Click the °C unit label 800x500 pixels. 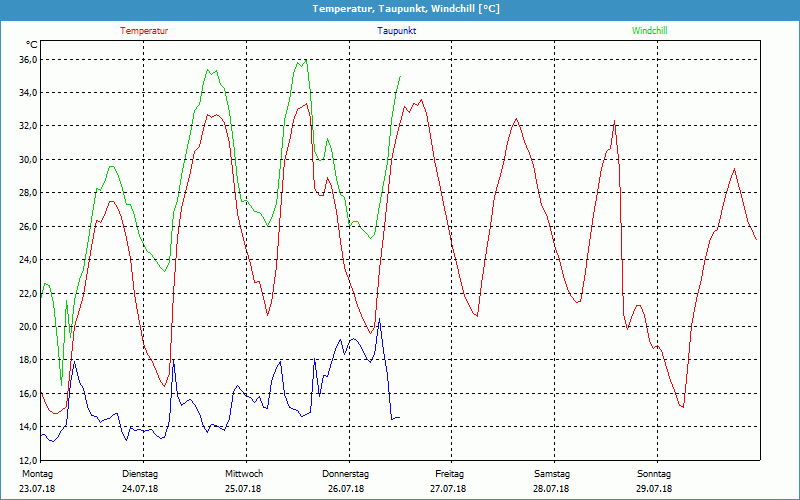pyautogui.click(x=32, y=44)
